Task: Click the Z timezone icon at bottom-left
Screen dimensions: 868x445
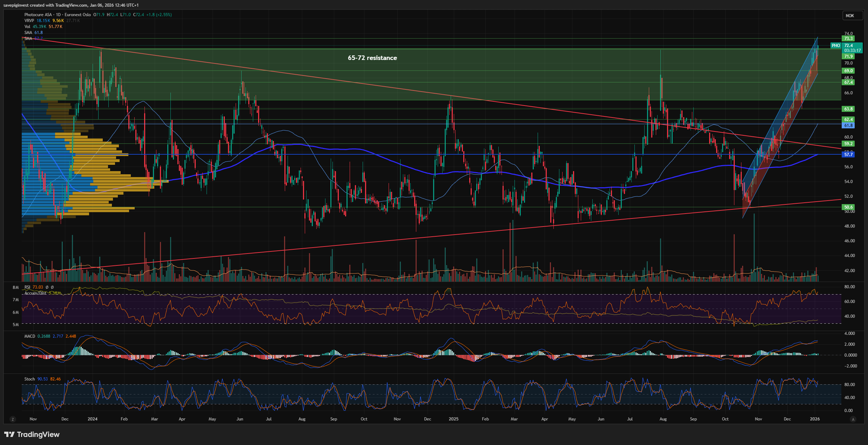Action: coord(13,419)
